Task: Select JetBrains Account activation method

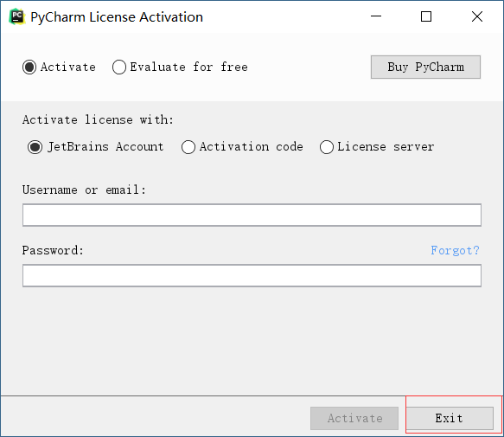Action: pyautogui.click(x=96, y=147)
